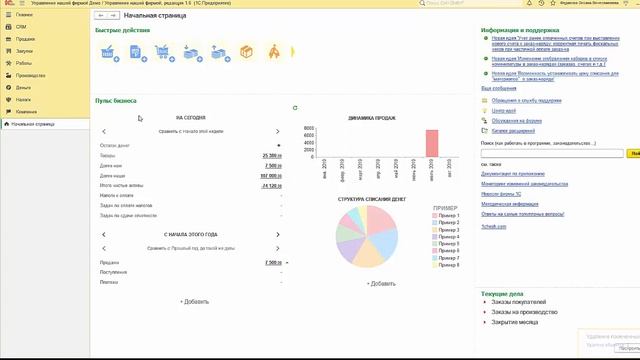This screenshot has width=640, height=360.
Task: Open Заказы покупателей in Текущие дела
Action: point(518,302)
